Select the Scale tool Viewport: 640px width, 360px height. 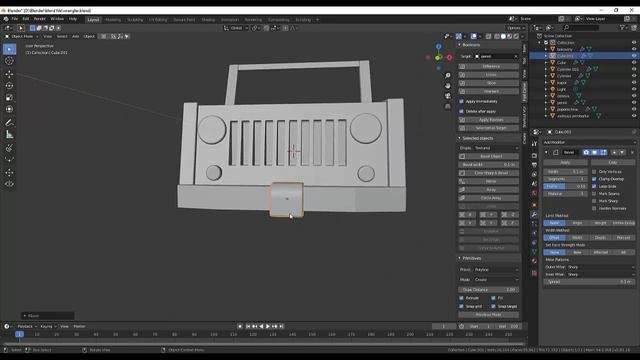coord(9,98)
